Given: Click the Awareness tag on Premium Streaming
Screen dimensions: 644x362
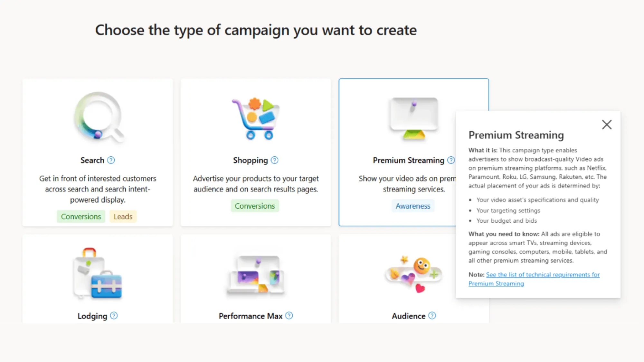Looking at the screenshot, I should pos(413,206).
